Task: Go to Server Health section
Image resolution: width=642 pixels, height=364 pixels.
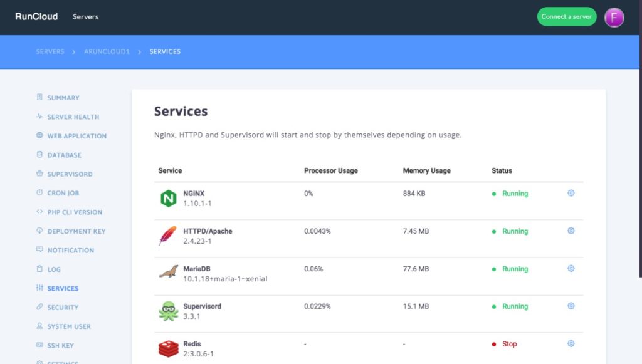Action: point(73,117)
